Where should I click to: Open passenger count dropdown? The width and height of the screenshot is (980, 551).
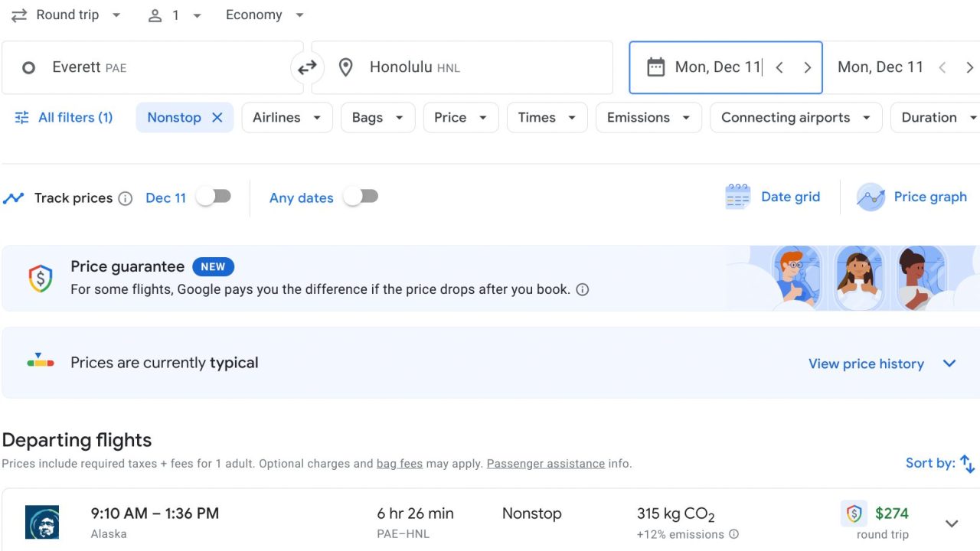[x=175, y=15]
